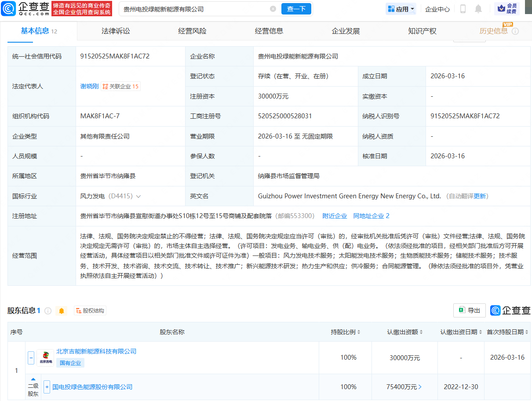This screenshot has width=532, height=401.
Task: Export shareholder data with 导出
Action: coord(469,310)
